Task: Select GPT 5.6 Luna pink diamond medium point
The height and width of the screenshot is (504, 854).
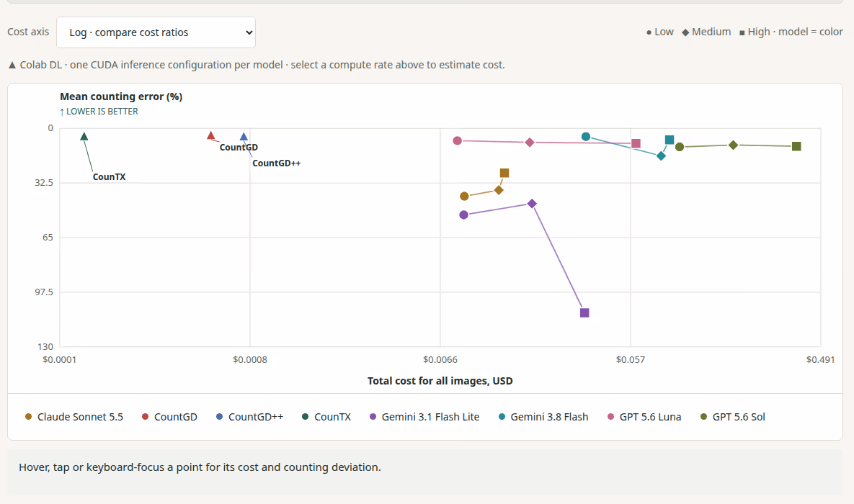Action: (530, 142)
